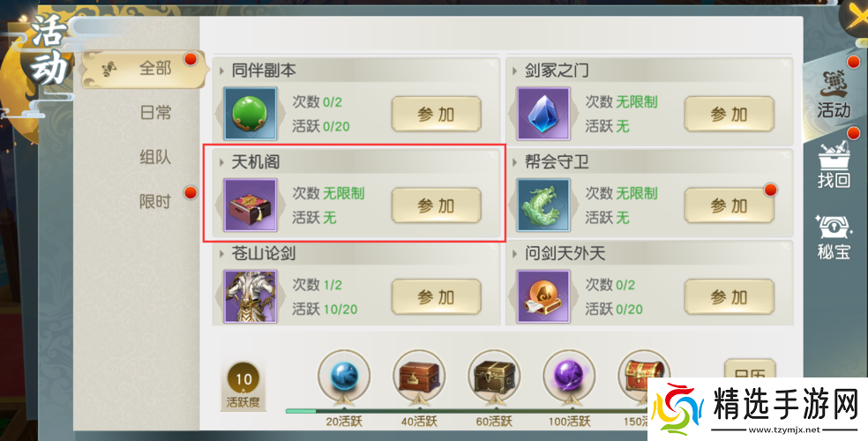
Task: Click the activity progress bar
Action: coord(466,411)
